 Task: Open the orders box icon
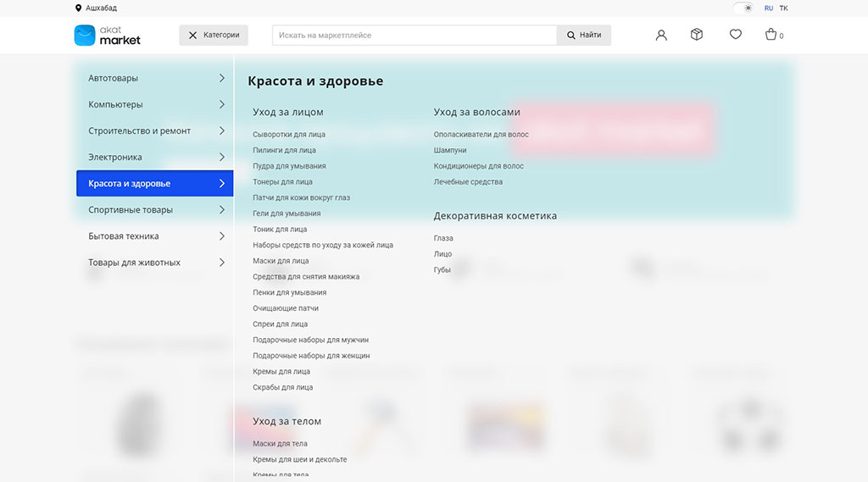[697, 35]
